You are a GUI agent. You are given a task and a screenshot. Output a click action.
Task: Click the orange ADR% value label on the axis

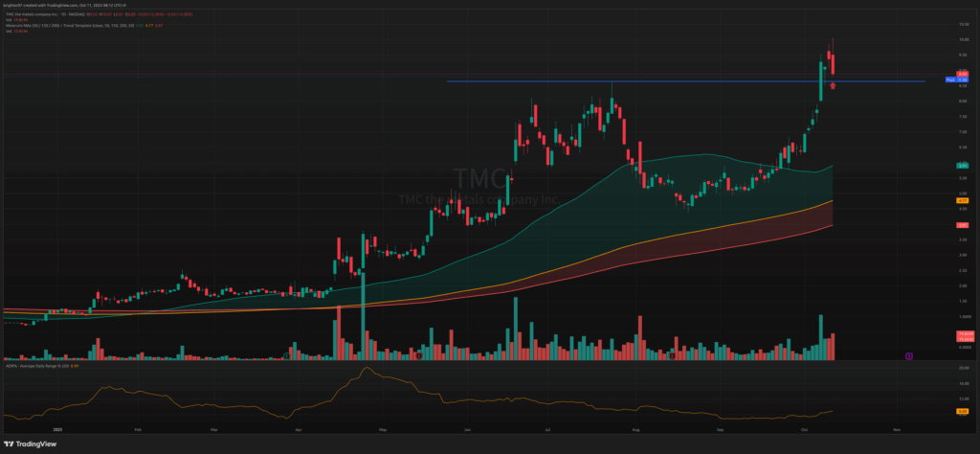click(962, 412)
